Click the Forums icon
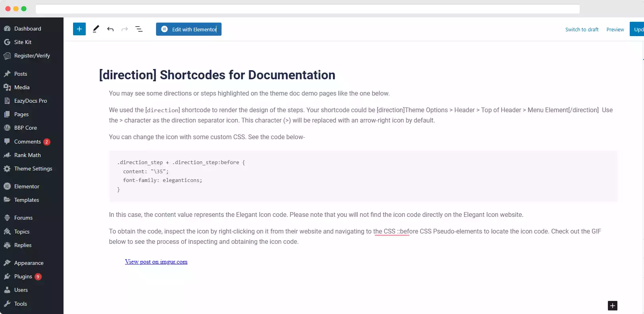The width and height of the screenshot is (644, 314). [x=7, y=218]
